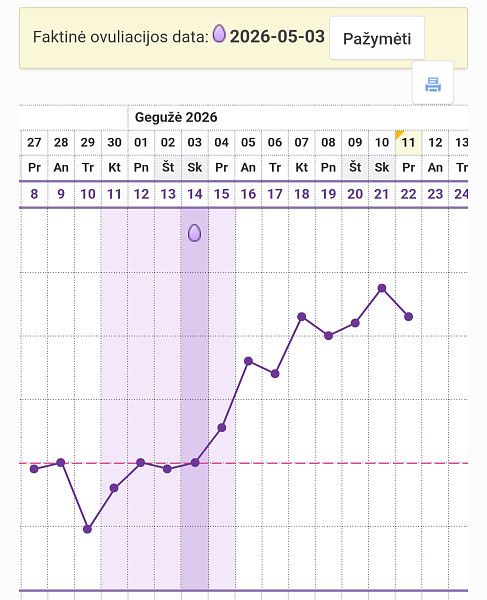Select date 27 Pr column header
Screen dimensions: 487x600
tap(34, 155)
